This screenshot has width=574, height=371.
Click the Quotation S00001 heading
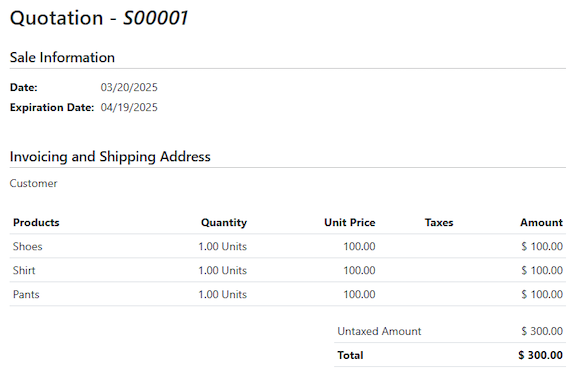(x=99, y=18)
